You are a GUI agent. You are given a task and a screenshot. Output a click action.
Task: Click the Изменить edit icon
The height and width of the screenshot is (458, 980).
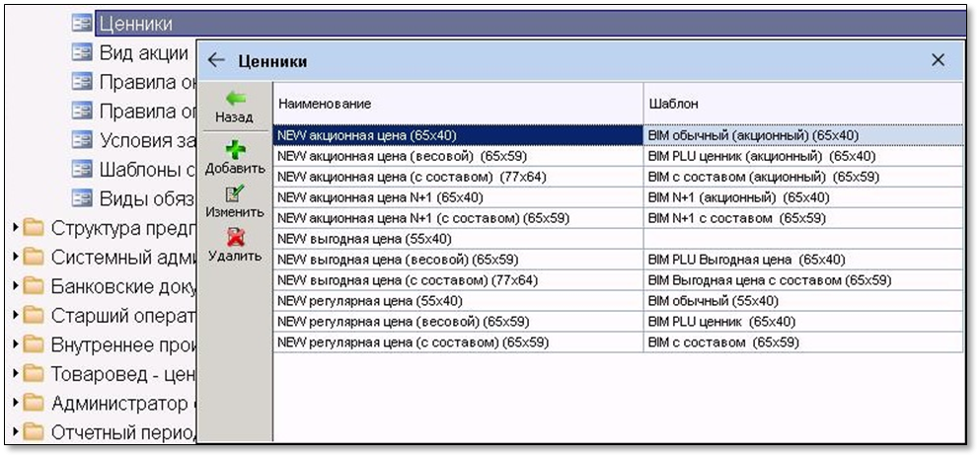[x=235, y=193]
